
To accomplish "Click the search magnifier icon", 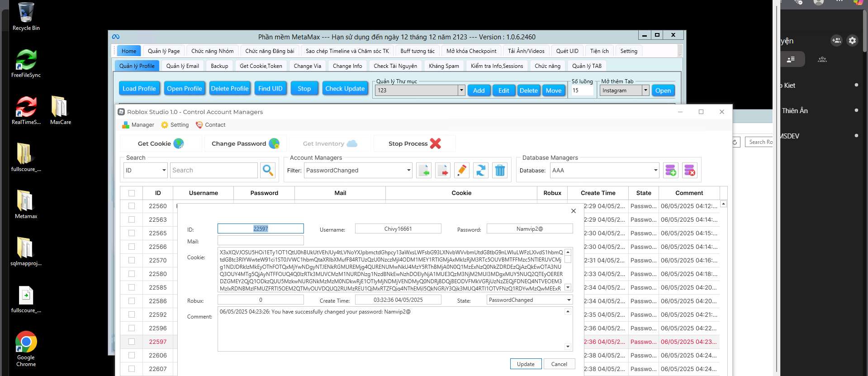I will (x=268, y=170).
